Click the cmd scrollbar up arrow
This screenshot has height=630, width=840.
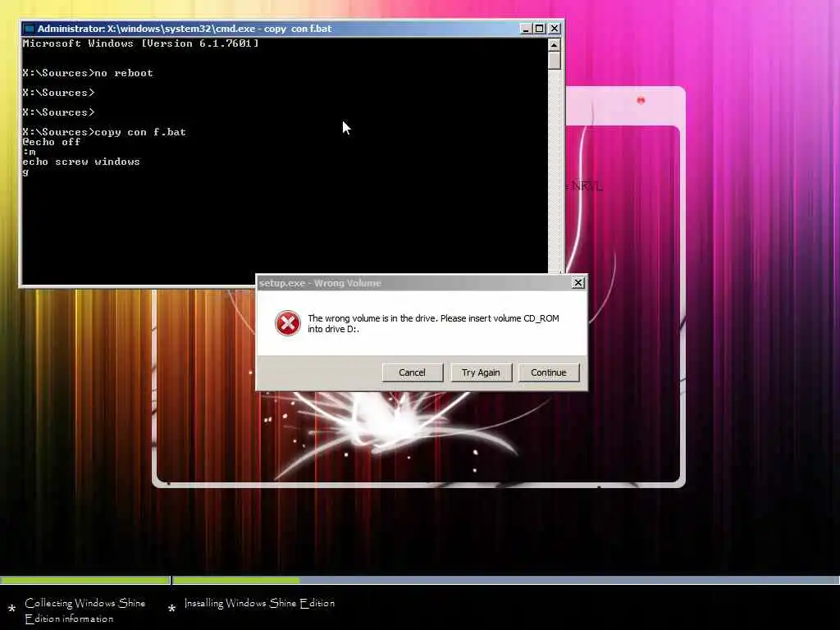(x=555, y=44)
